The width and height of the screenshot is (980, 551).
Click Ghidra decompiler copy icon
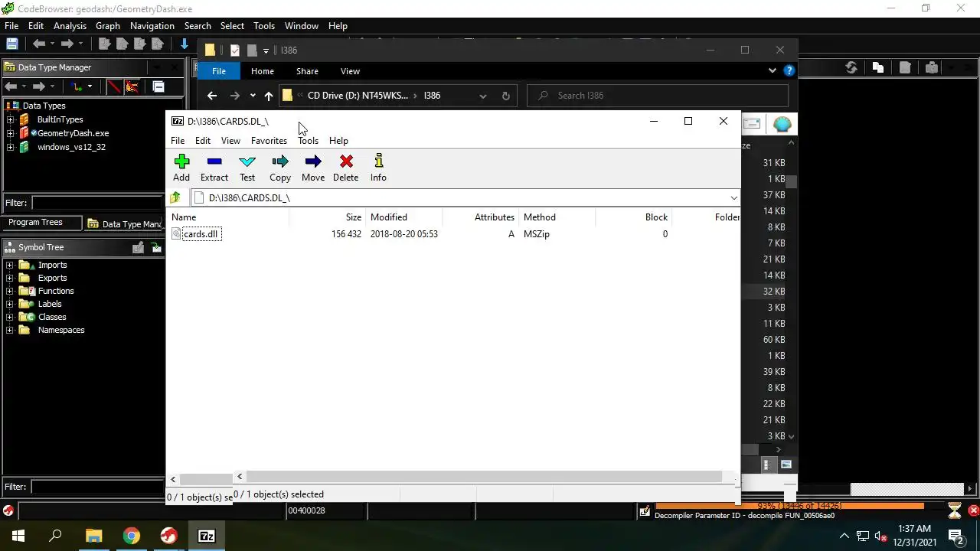click(878, 67)
